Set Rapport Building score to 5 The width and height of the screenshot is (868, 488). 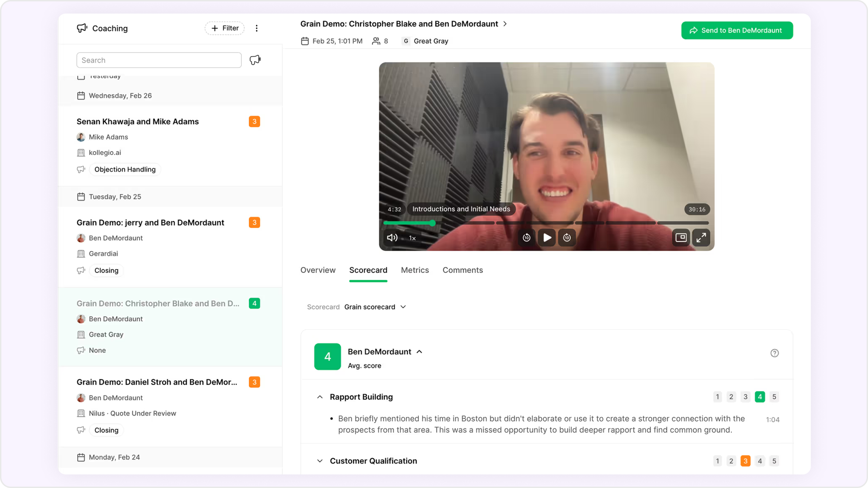coord(774,397)
